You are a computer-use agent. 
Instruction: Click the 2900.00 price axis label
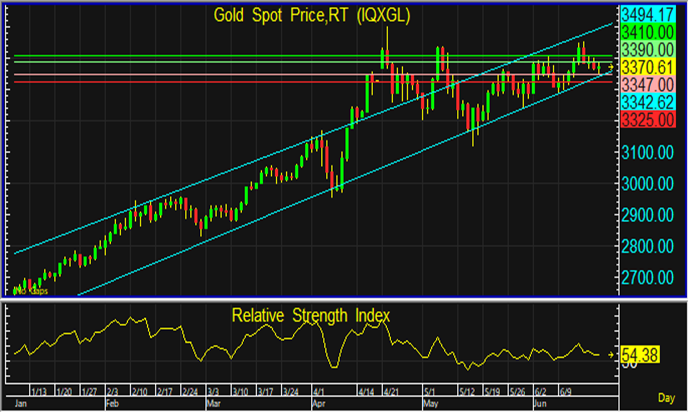pyautogui.click(x=648, y=215)
